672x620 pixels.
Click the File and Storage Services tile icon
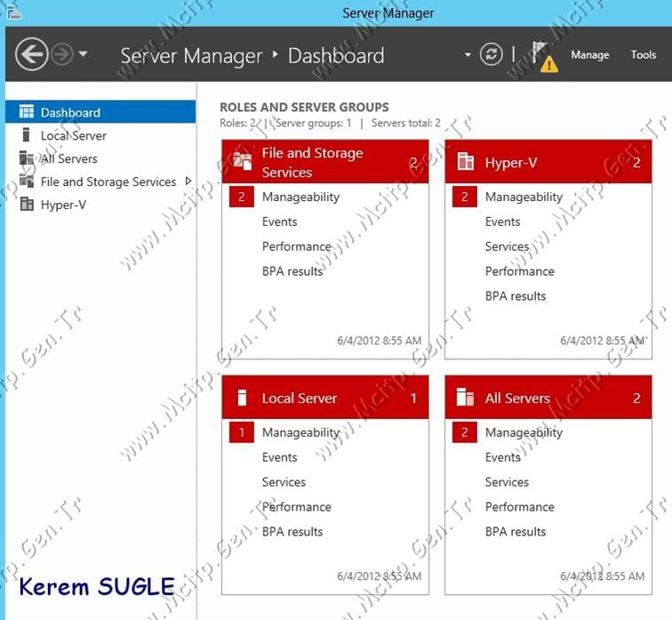[x=242, y=161]
